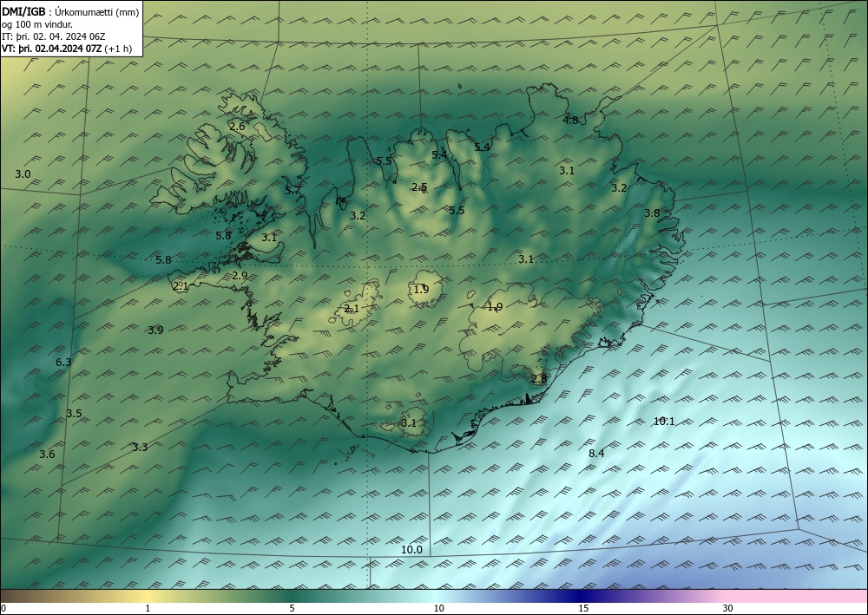This screenshot has width=868, height=615.
Task: Click the 'DMI/IGB : Úrkomumætti (mm)' title line
Action: pos(70,11)
